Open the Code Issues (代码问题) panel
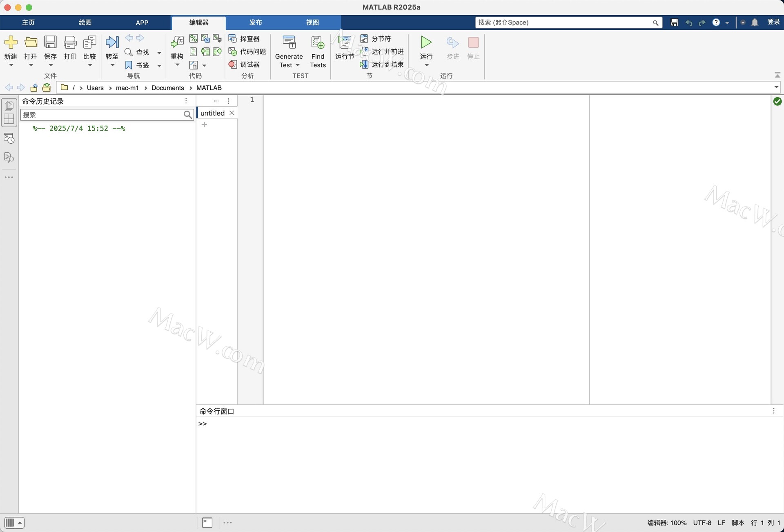784x532 pixels. 247,52
